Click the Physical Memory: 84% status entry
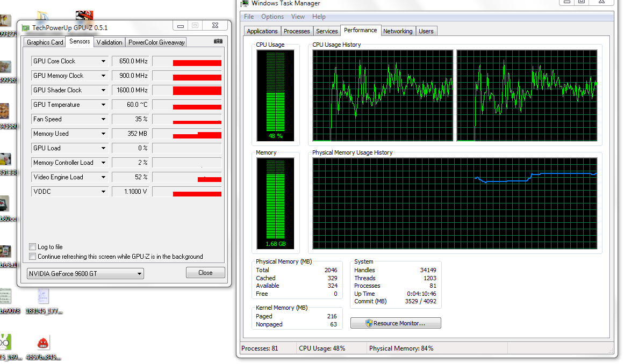The height and width of the screenshot is (364, 624). click(x=401, y=348)
